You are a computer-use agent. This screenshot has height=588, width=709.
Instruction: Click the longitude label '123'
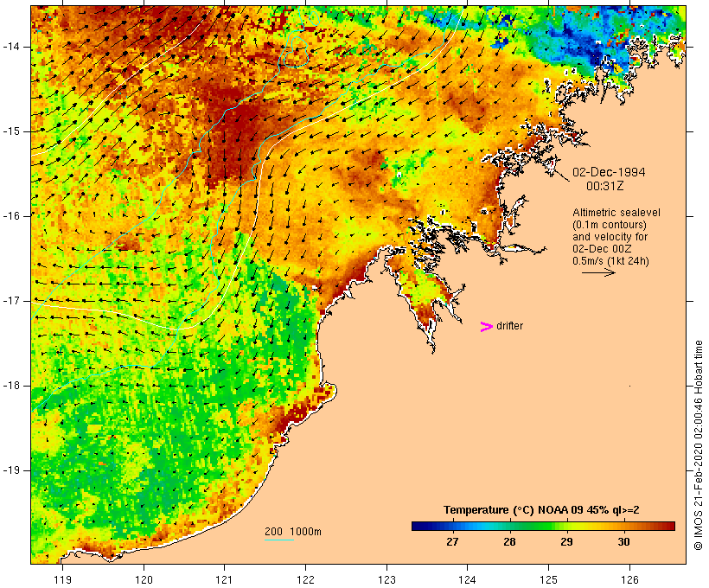pyautogui.click(x=386, y=579)
